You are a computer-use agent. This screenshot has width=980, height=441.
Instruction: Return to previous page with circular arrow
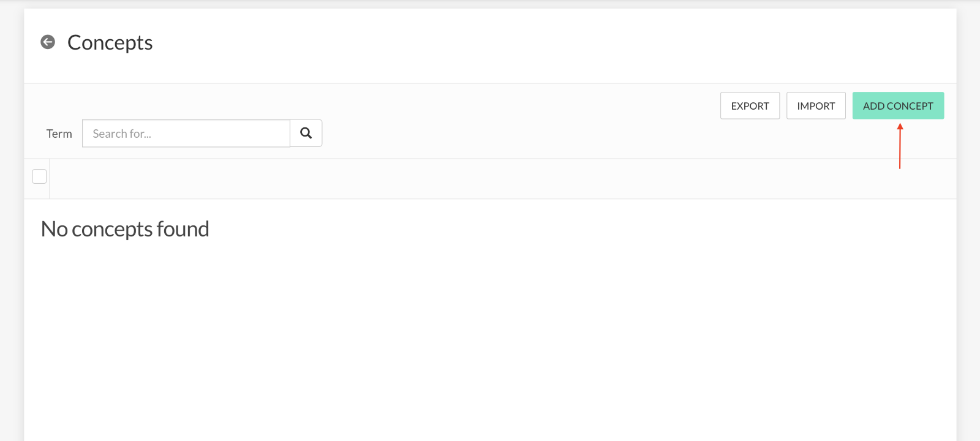(48, 42)
